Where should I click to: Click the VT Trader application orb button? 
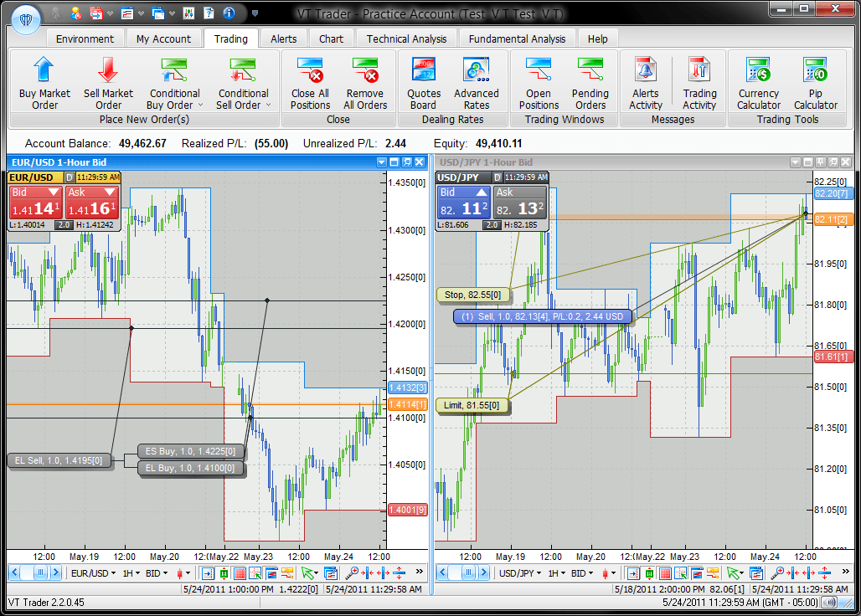[x=26, y=20]
